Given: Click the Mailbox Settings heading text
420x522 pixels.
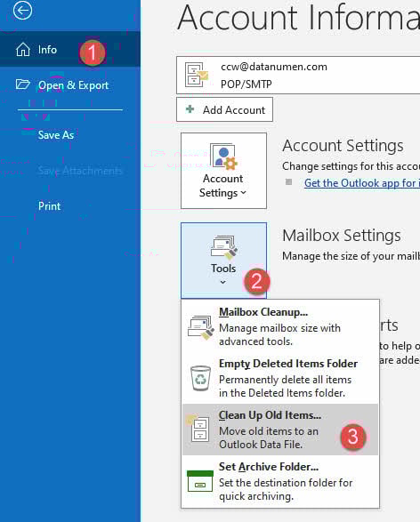Looking at the screenshot, I should (x=342, y=236).
